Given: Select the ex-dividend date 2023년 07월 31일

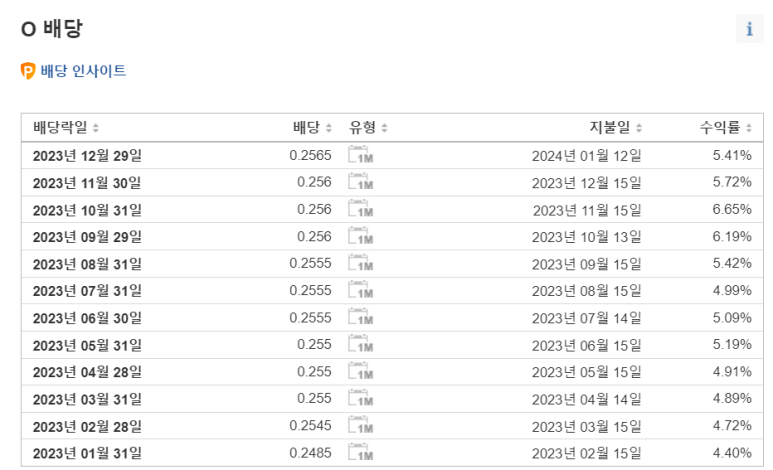Looking at the screenshot, I should coord(87,291).
